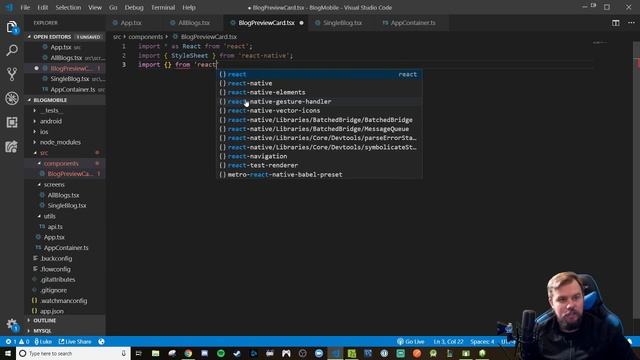Open Task View on taskbar
The width and height of the screenshot is (640, 360).
(138, 353)
